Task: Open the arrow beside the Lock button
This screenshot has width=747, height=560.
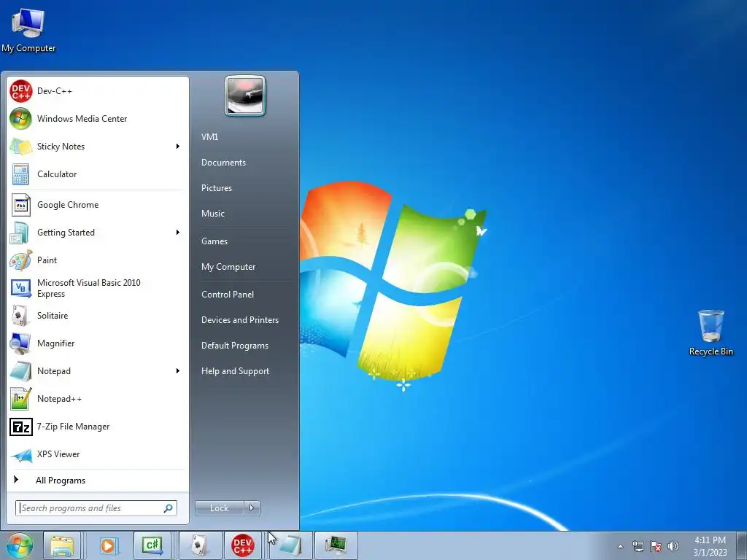Action: point(252,508)
